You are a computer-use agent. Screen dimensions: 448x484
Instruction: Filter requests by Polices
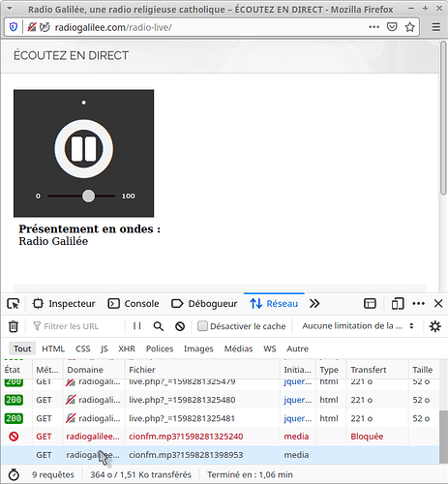point(160,348)
